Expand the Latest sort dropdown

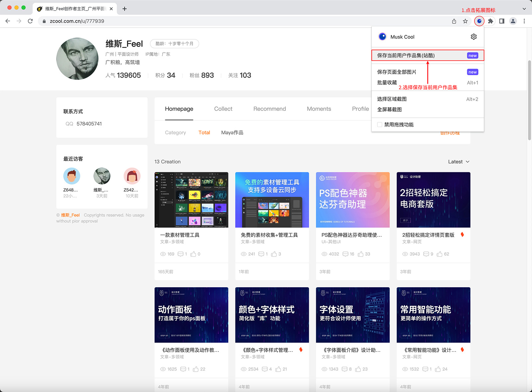[x=459, y=162]
